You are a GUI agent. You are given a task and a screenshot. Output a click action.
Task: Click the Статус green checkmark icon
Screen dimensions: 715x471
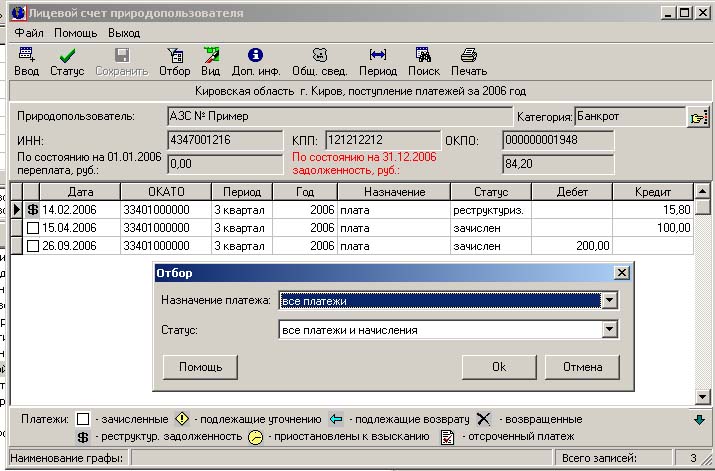(67, 62)
